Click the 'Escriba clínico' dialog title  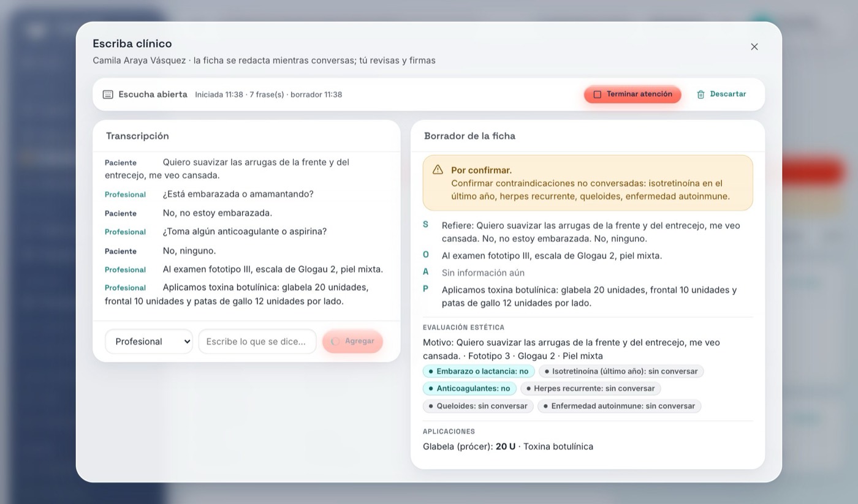click(x=132, y=43)
